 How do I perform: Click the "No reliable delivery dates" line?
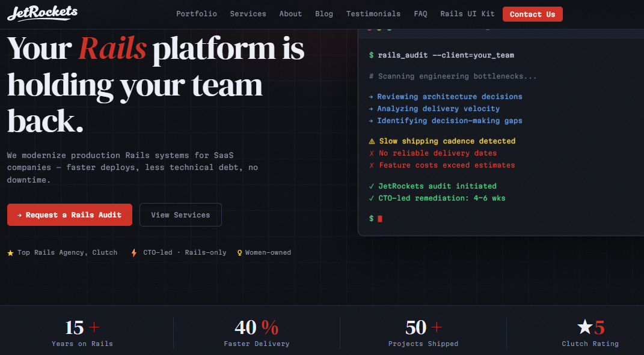438,153
